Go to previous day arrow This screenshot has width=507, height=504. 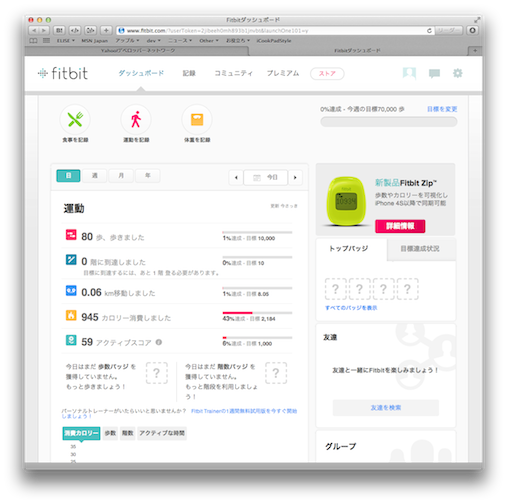point(236,177)
